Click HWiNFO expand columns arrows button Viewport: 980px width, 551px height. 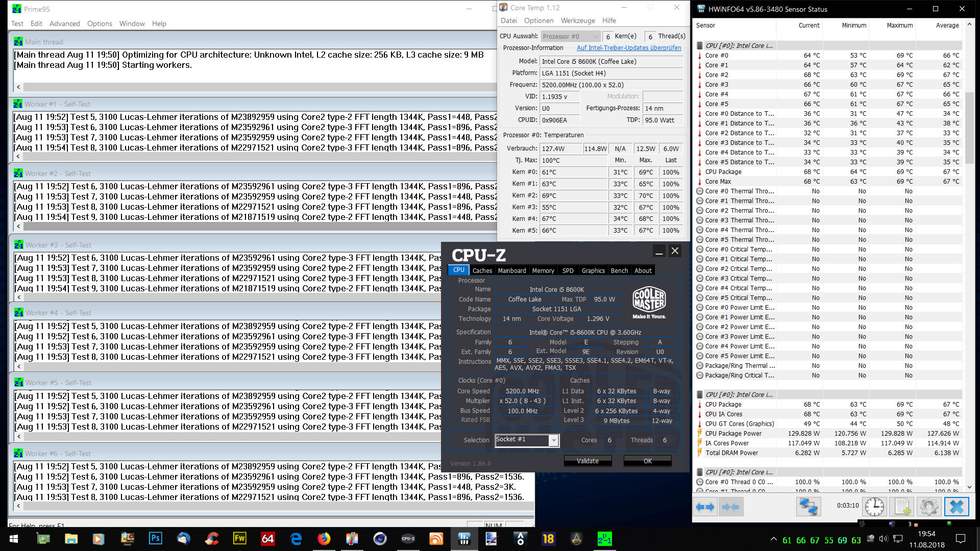705,507
